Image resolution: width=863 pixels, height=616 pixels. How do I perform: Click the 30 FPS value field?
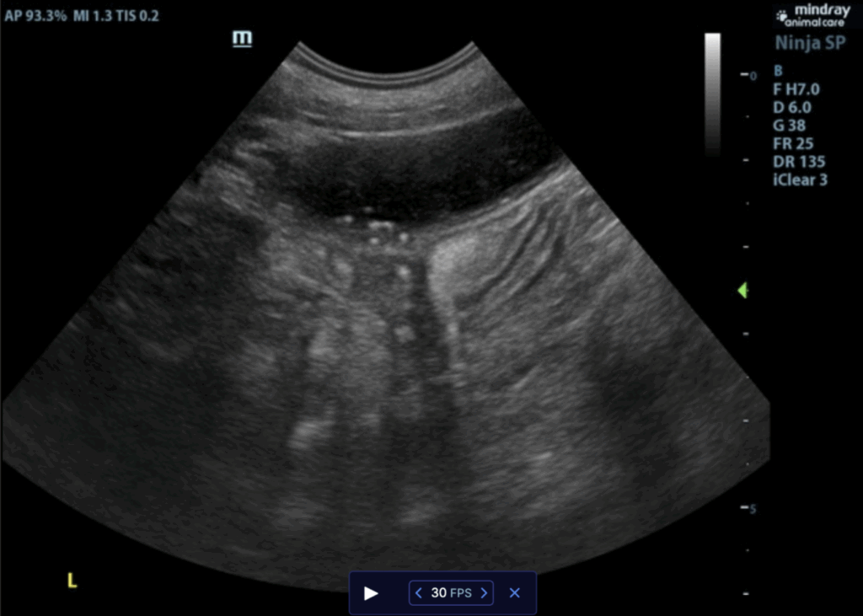click(x=451, y=593)
